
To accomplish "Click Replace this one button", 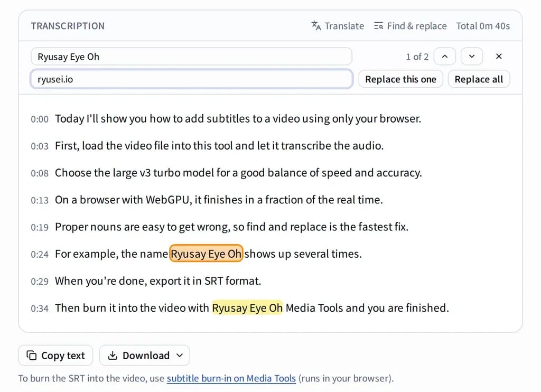I will [400, 79].
